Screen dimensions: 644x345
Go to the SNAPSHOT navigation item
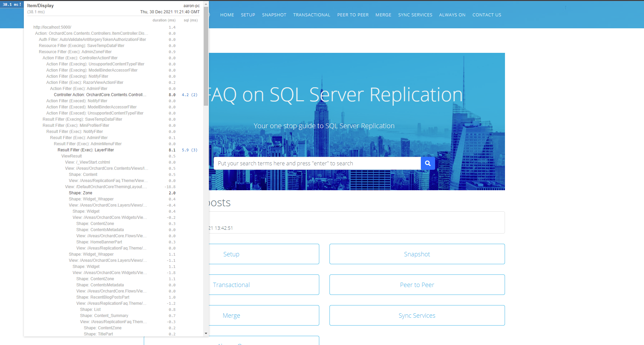274,15
